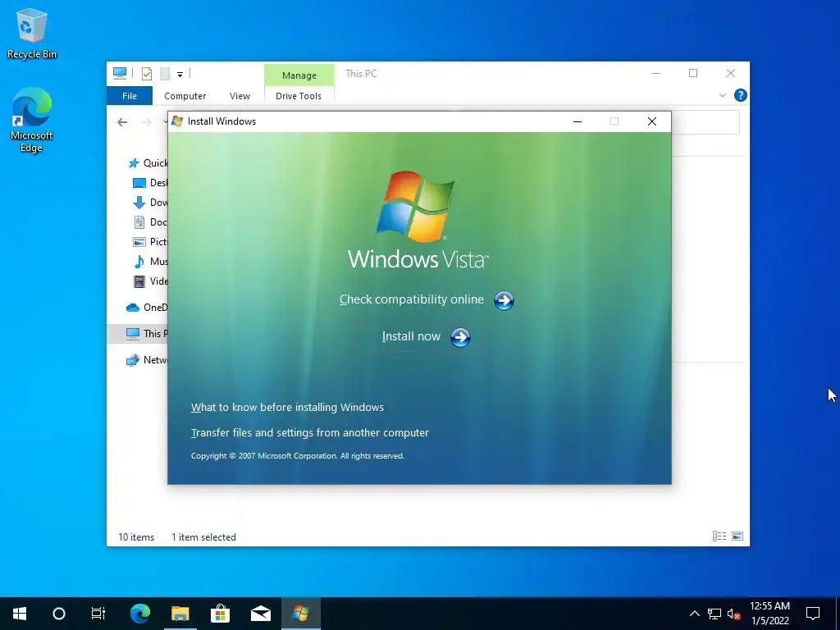The image size is (840, 630).
Task: Select the Drive Tools tab
Action: tap(299, 96)
